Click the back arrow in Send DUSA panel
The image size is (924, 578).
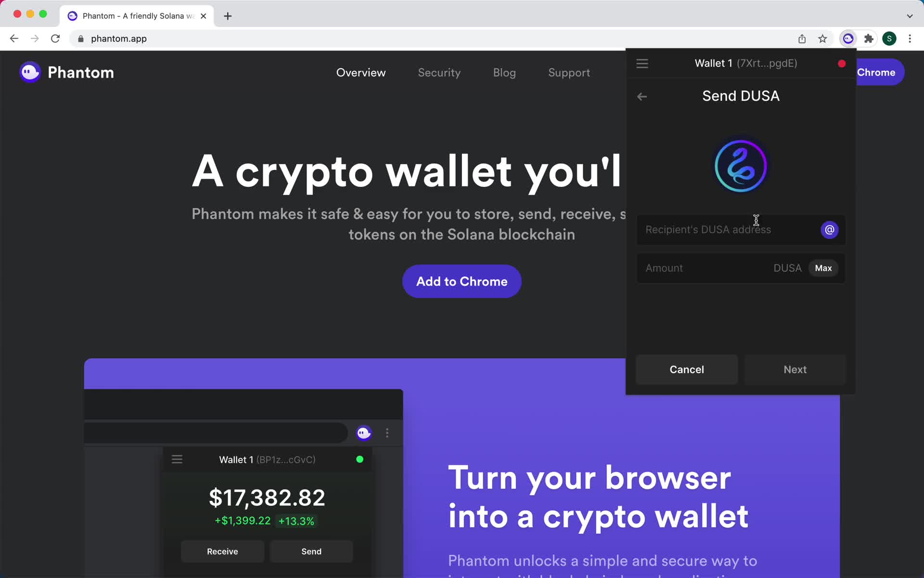[x=642, y=96]
